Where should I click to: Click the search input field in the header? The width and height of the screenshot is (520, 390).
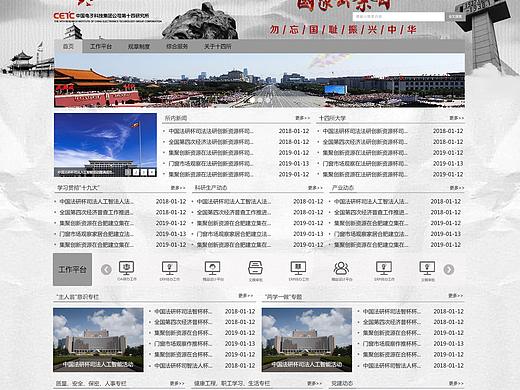[399, 16]
